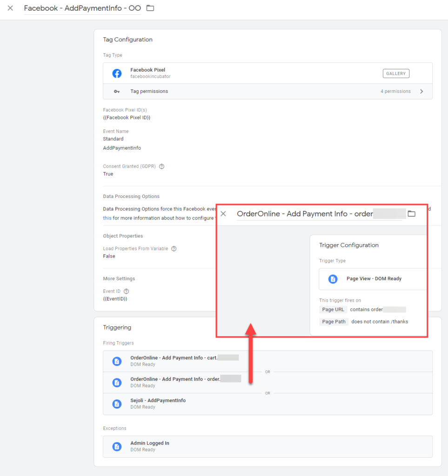Close the Facebook AddPaymentInfo tag editor
This screenshot has height=476, width=448.
pos(10,8)
